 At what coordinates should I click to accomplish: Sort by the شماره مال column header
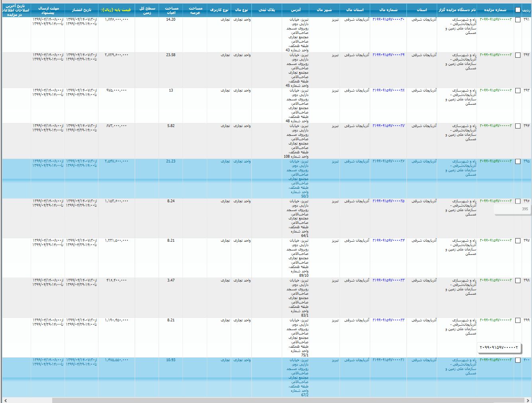pyautogui.click(x=388, y=10)
